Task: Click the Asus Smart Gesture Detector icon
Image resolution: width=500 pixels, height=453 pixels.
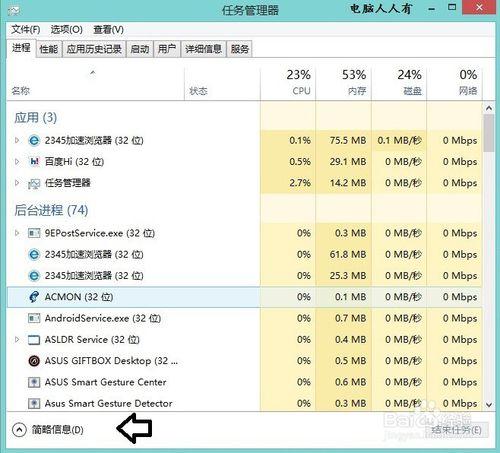Action: coord(34,403)
